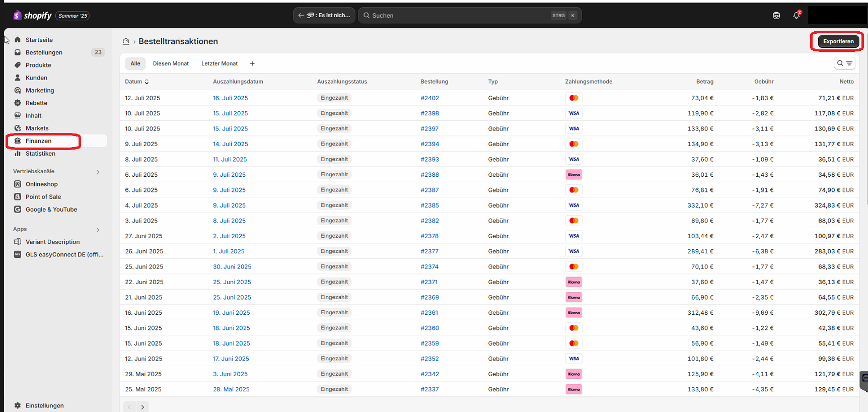
Task: Add a new view with plus button
Action: click(x=252, y=63)
